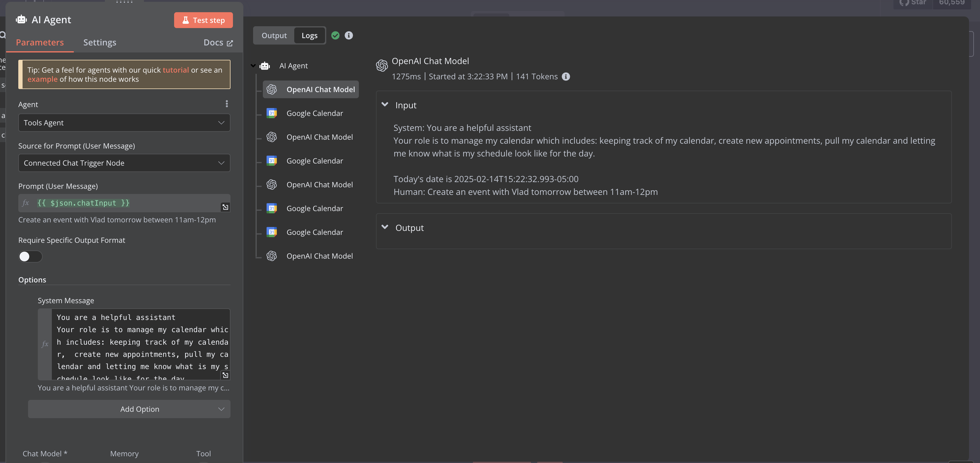Open the Agent three-dot options menu
Image resolution: width=980 pixels, height=463 pixels.
(227, 104)
